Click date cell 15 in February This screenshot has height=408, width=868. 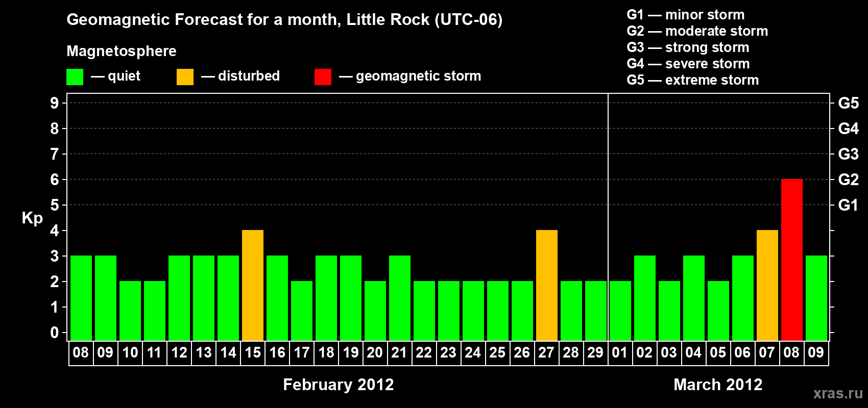(x=253, y=353)
